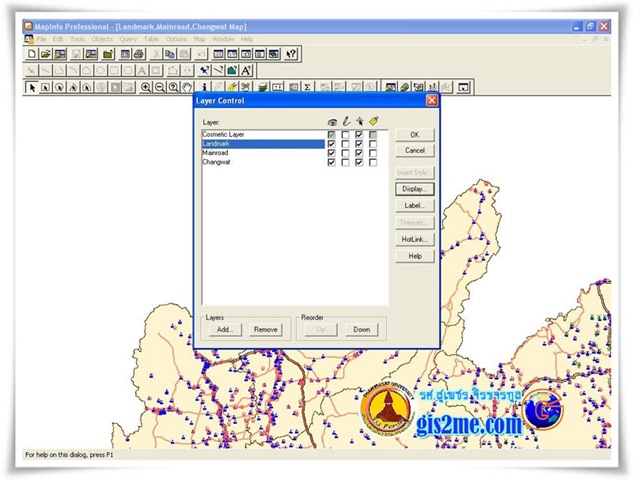Open the Map menu
Screen dimensions: 633x480
[x=199, y=39]
